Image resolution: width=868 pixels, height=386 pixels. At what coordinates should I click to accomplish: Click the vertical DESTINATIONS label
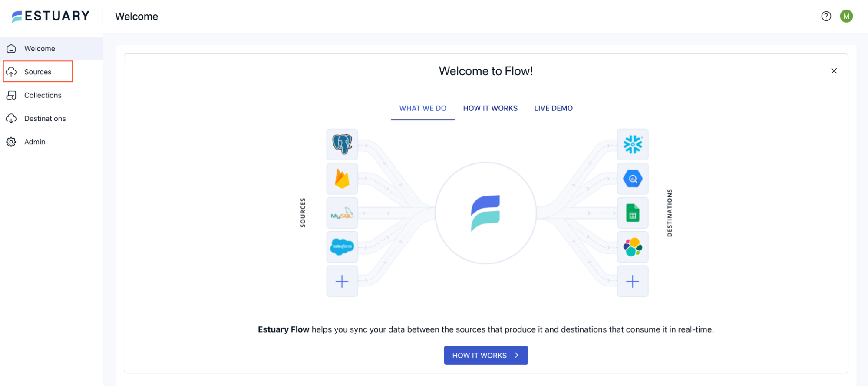click(x=669, y=213)
